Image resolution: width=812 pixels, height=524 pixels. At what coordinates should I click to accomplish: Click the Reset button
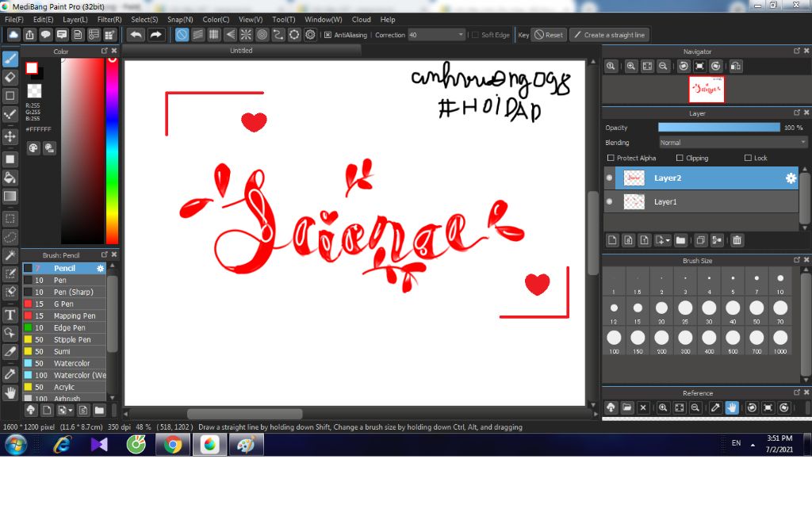[549, 35]
